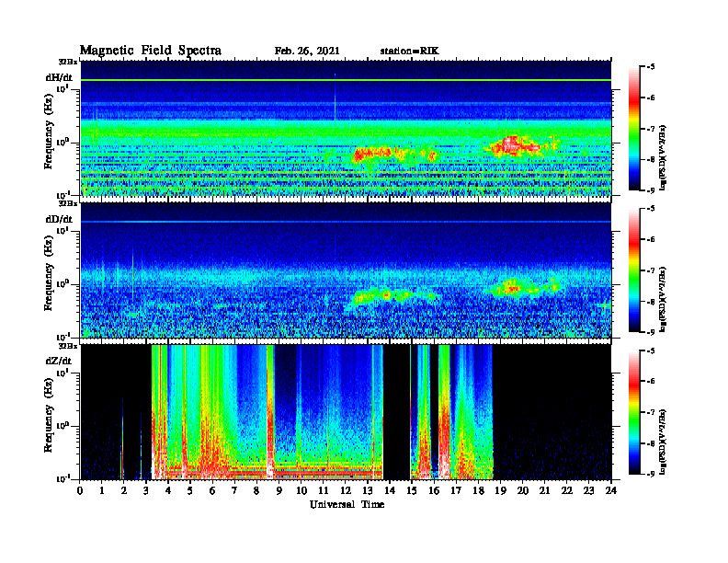Click the "Universal Time" axis title
728x563 pixels.
point(347,504)
